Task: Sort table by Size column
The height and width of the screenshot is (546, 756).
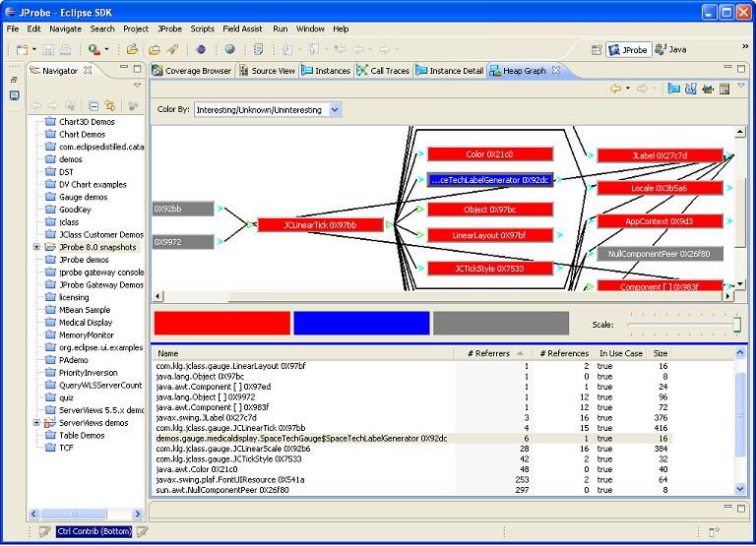Action: [660, 353]
